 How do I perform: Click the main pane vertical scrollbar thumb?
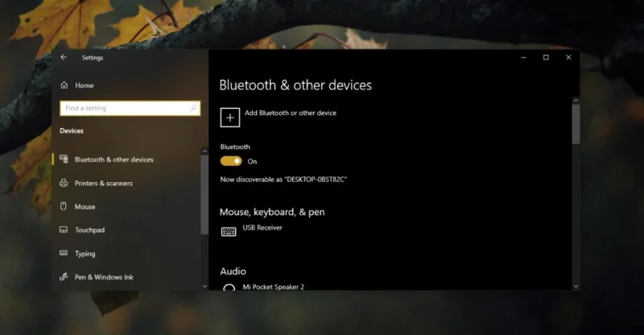tap(576, 124)
